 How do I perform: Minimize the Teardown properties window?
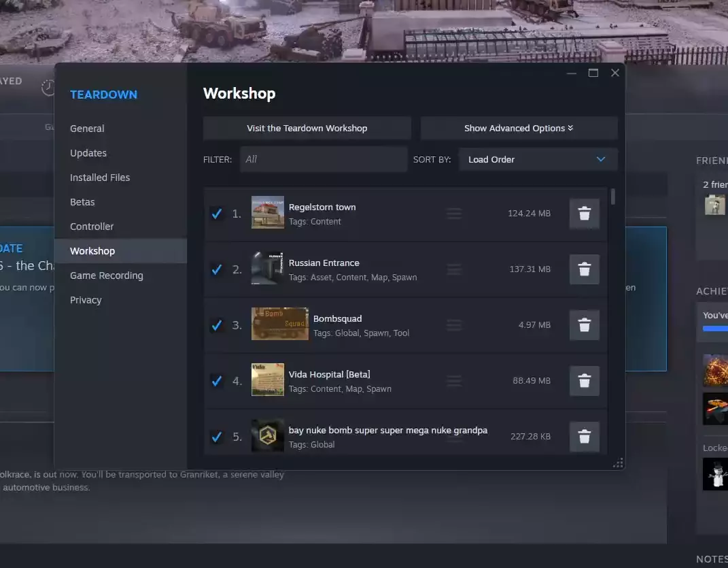[x=571, y=73]
